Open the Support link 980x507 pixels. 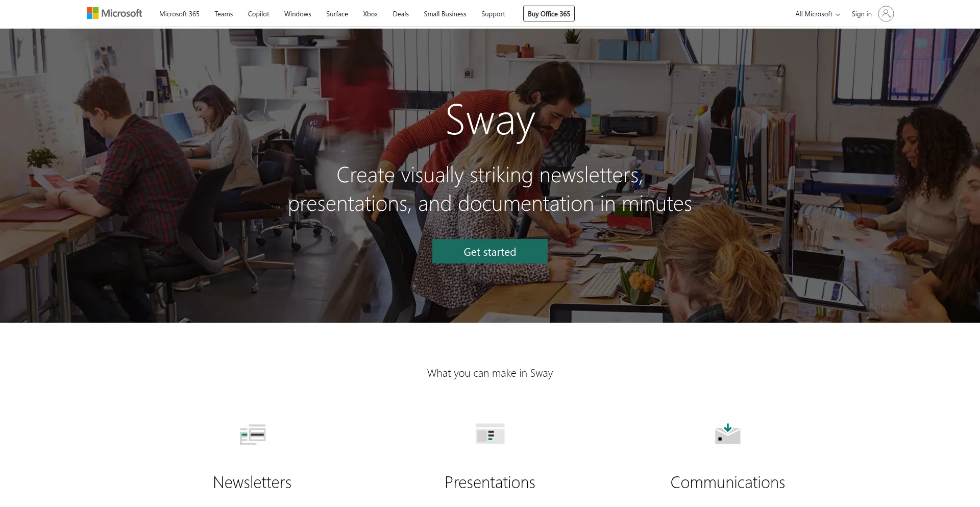(x=493, y=14)
